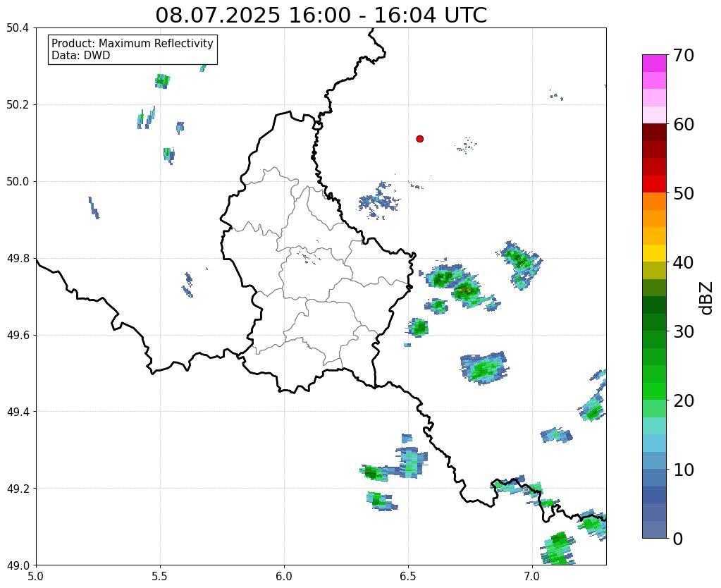Image resolution: width=721 pixels, height=588 pixels.
Task: Click the colorbar tick label 60
Action: [683, 124]
